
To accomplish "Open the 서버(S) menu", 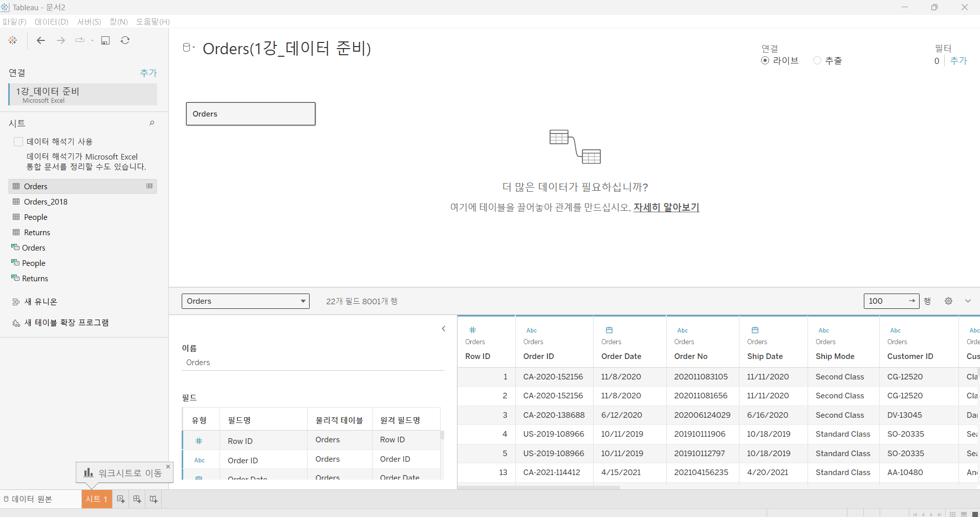I will [89, 21].
